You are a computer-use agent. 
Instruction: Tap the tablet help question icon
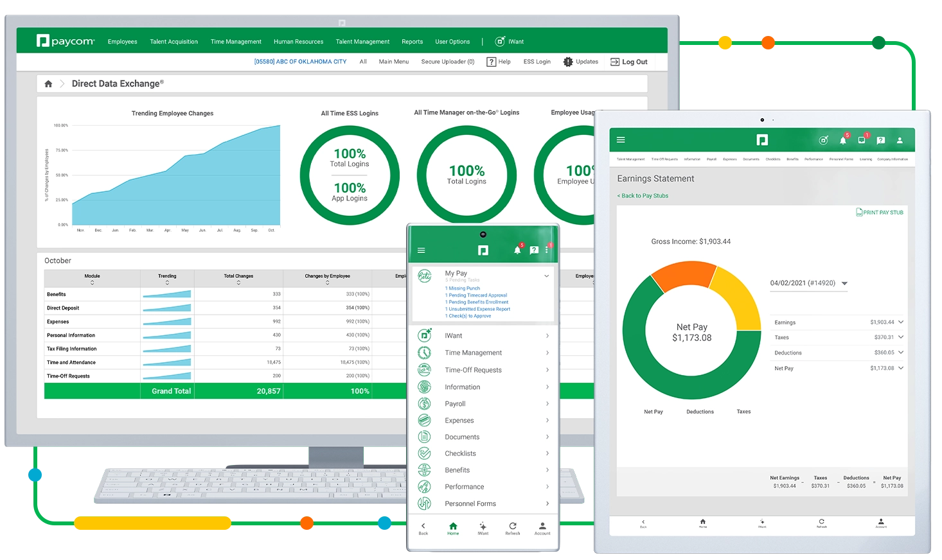[x=880, y=140]
